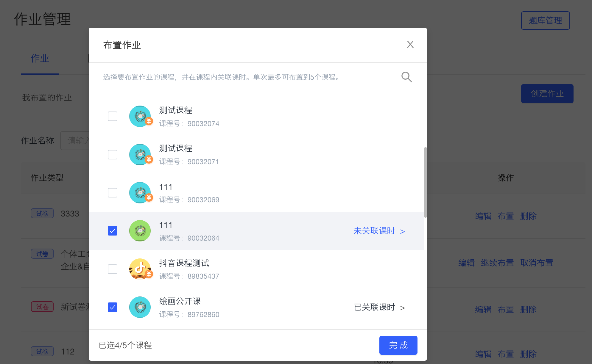Open course search with the magnifier icon
592x364 pixels.
[406, 77]
